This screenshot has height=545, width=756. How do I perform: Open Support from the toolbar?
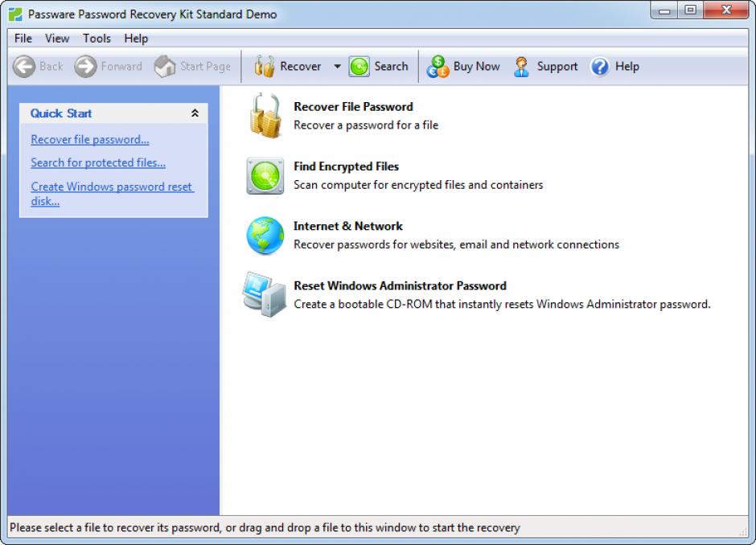coord(546,67)
